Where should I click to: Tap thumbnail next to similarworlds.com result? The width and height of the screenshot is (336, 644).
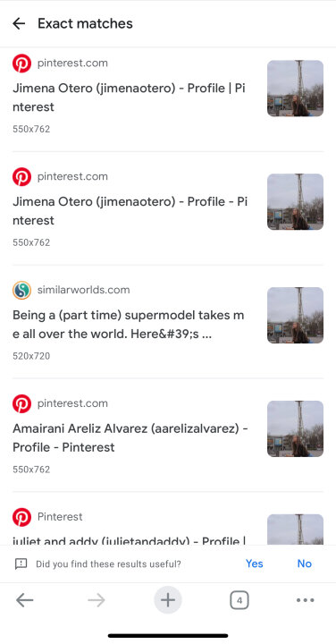pyautogui.click(x=296, y=315)
